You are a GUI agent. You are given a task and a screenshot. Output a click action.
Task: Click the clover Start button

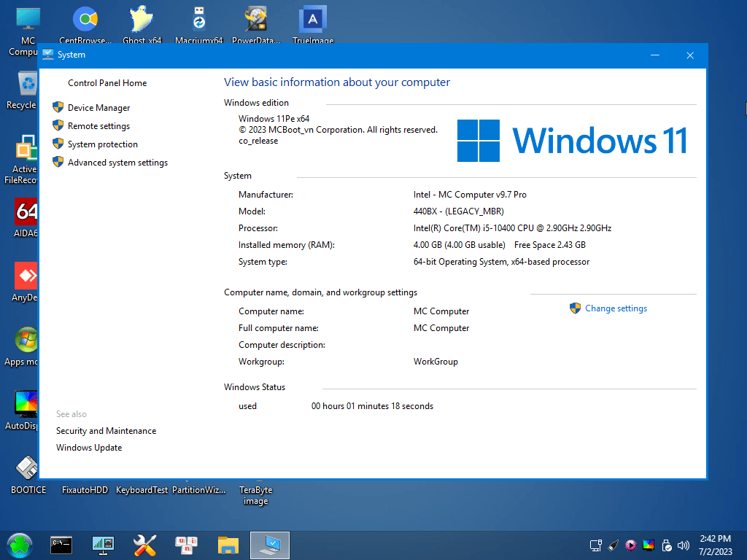coord(20,545)
